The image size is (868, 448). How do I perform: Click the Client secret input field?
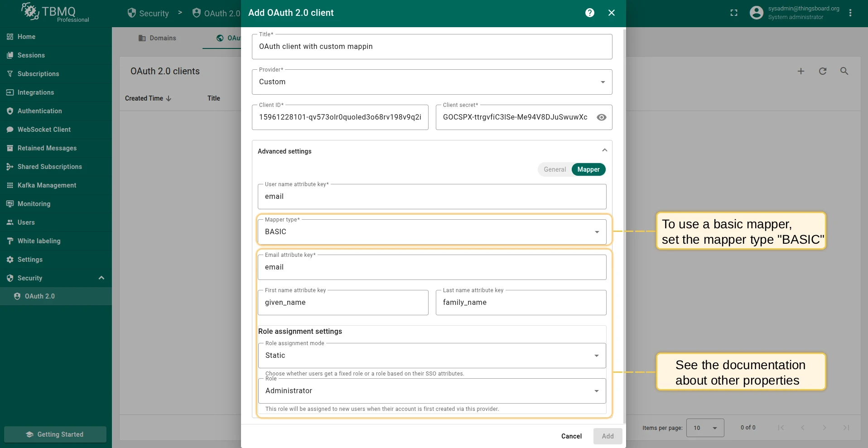(516, 117)
